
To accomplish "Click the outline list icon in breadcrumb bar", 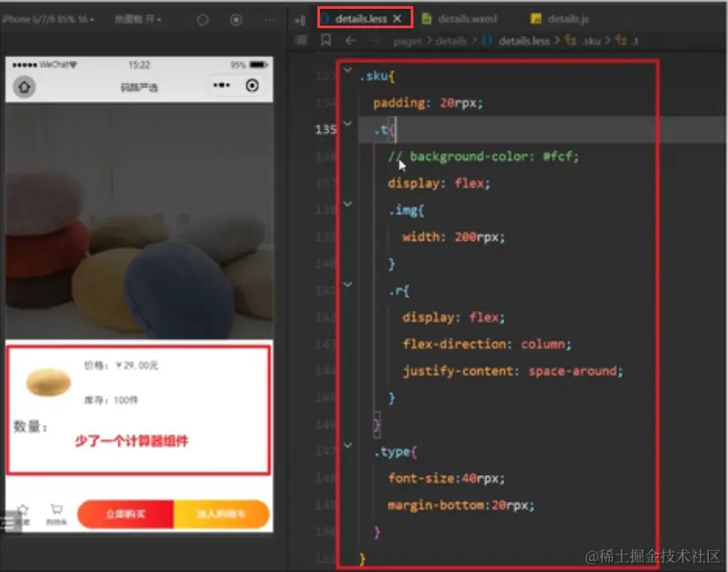I will pos(301,40).
